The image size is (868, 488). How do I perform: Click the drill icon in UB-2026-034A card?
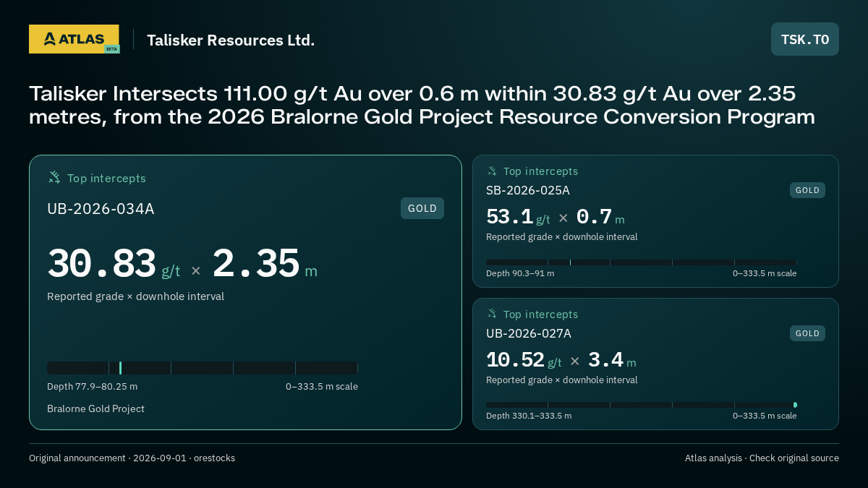point(54,177)
